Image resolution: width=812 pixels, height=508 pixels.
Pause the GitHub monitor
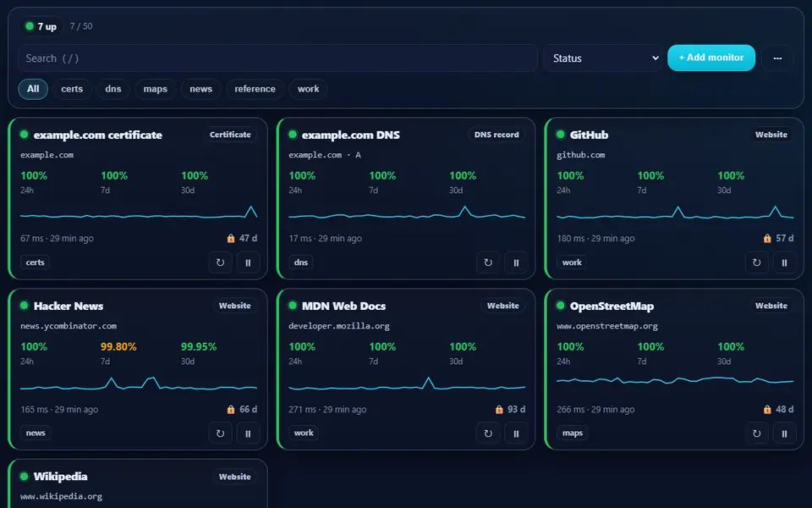[785, 262]
